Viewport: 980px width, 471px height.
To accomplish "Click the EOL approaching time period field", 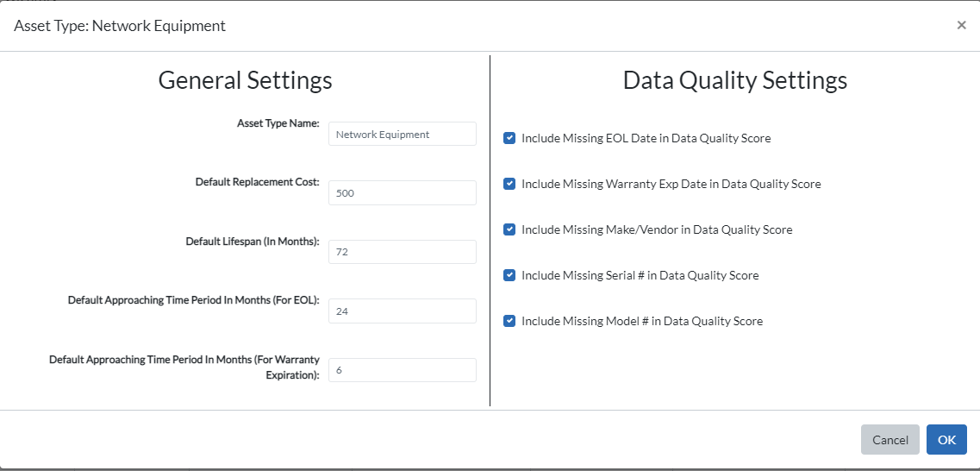I will pyautogui.click(x=403, y=311).
